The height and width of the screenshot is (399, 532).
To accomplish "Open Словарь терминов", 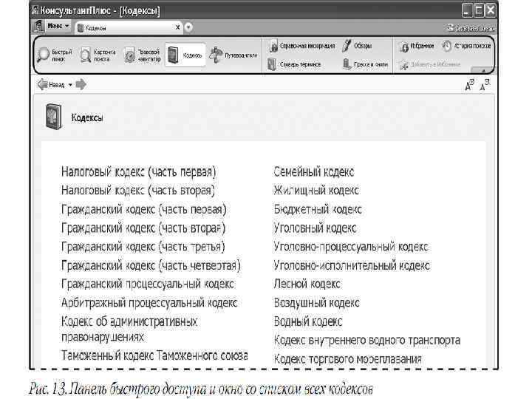I will point(294,64).
